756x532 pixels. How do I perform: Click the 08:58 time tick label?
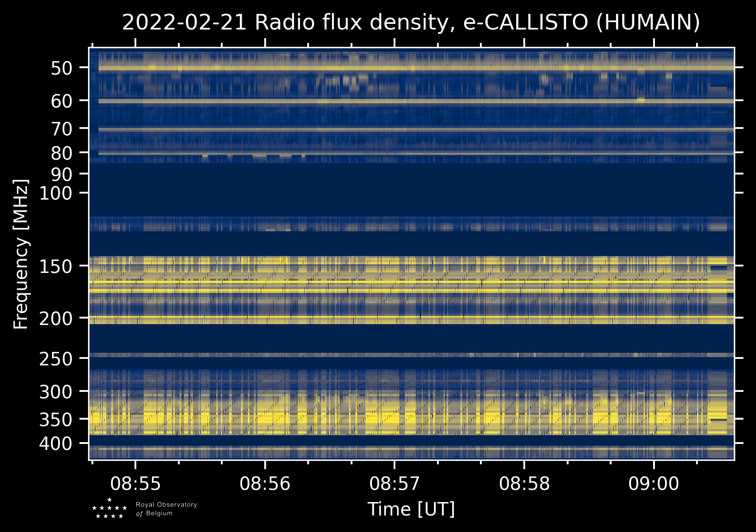click(x=524, y=483)
